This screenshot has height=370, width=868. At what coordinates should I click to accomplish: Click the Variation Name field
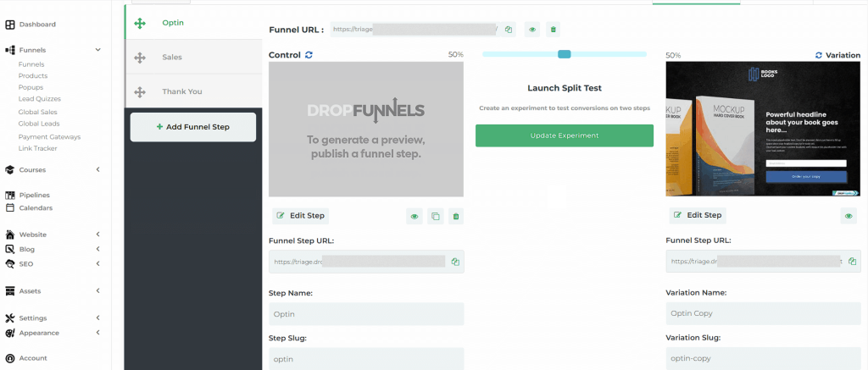[764, 313]
